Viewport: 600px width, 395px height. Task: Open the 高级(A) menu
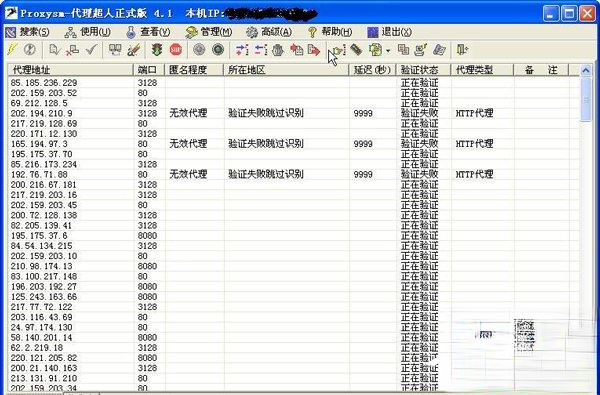coord(269,32)
